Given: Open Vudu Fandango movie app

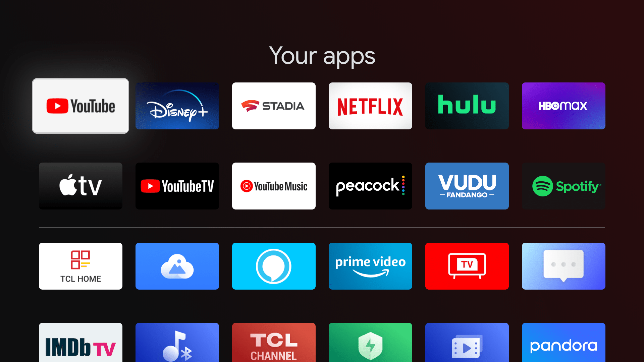Looking at the screenshot, I should pos(467,186).
